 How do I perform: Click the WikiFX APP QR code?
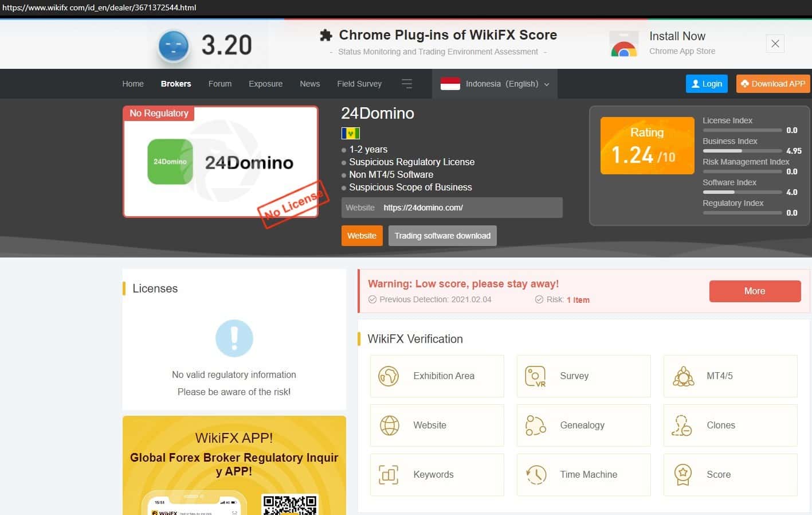tap(289, 505)
